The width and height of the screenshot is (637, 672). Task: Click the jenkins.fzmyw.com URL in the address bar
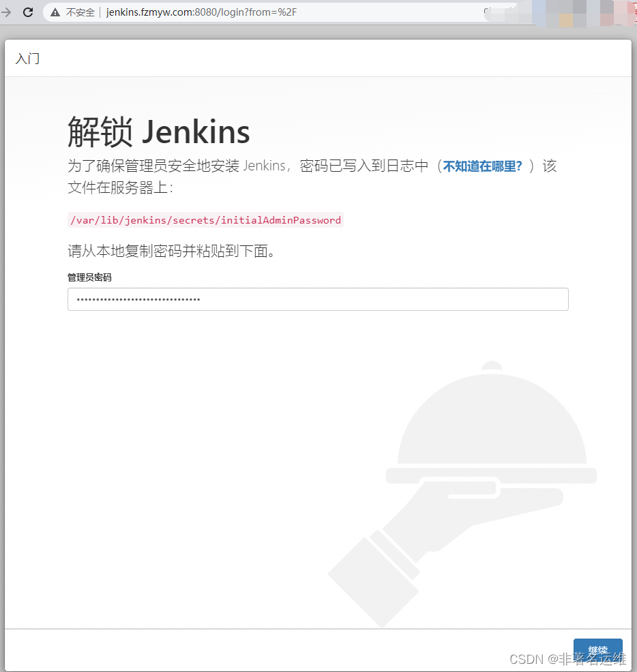[x=201, y=12]
